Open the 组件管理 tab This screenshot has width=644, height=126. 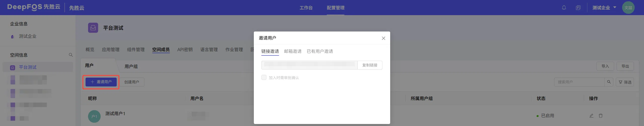136,50
